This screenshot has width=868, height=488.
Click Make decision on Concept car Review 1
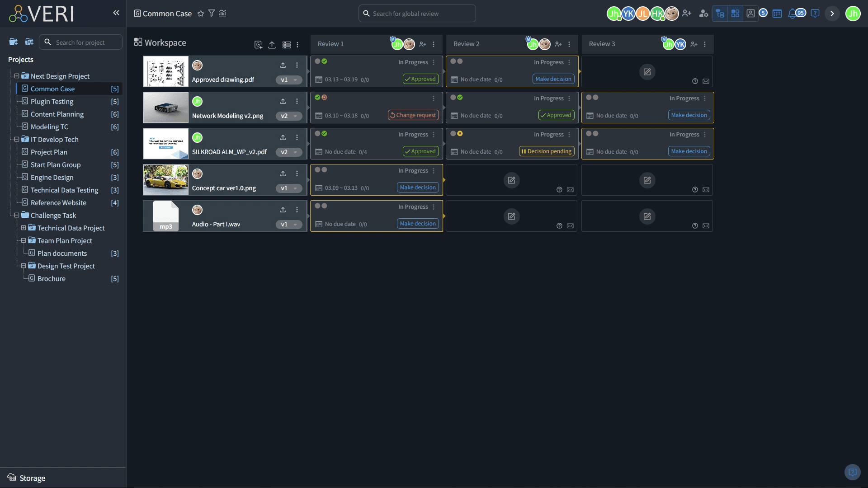click(417, 187)
